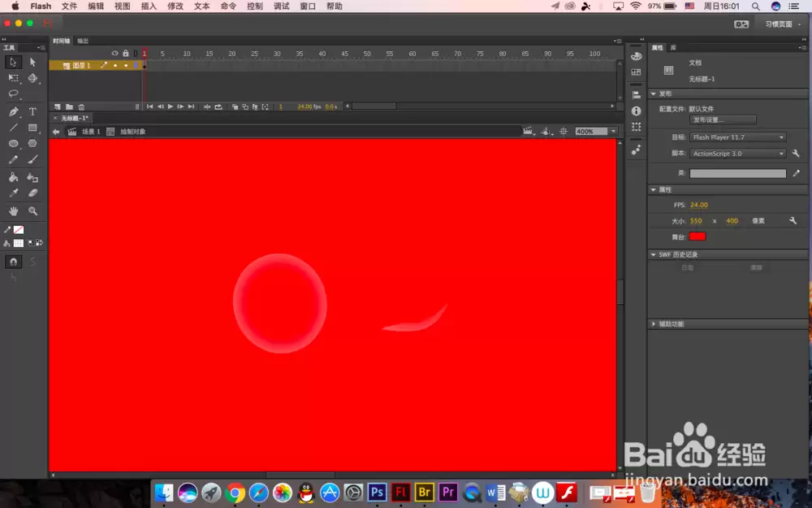Select the 无标题-1* document tab
The width and height of the screenshot is (812, 508).
click(75, 118)
